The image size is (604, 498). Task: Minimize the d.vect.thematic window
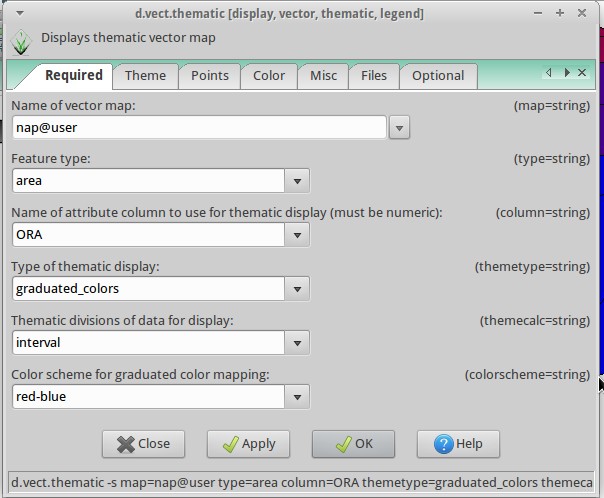point(538,13)
